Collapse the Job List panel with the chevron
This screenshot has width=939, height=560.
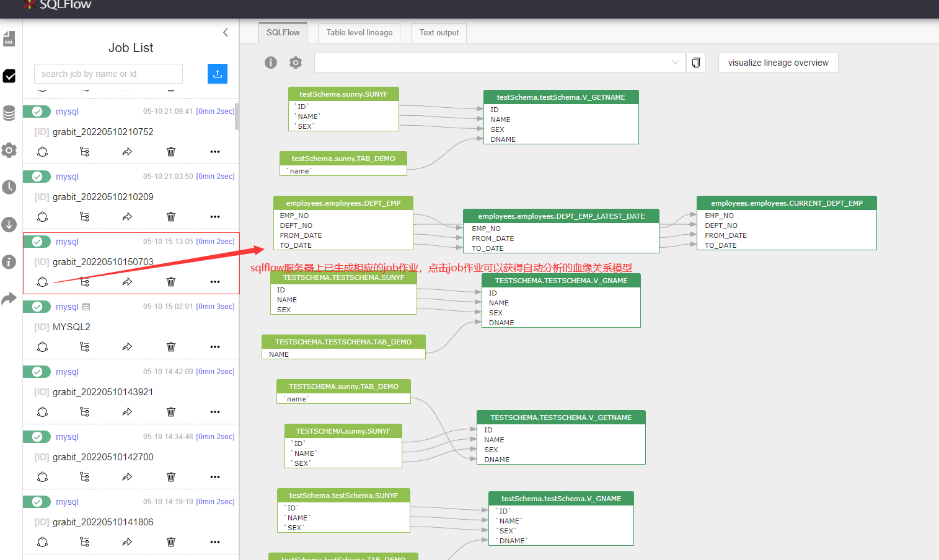pyautogui.click(x=225, y=32)
